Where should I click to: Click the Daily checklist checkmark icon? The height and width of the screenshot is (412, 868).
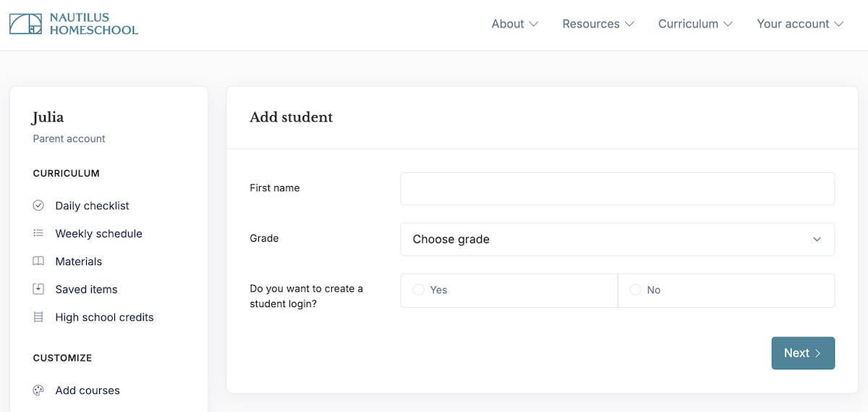[38, 206]
